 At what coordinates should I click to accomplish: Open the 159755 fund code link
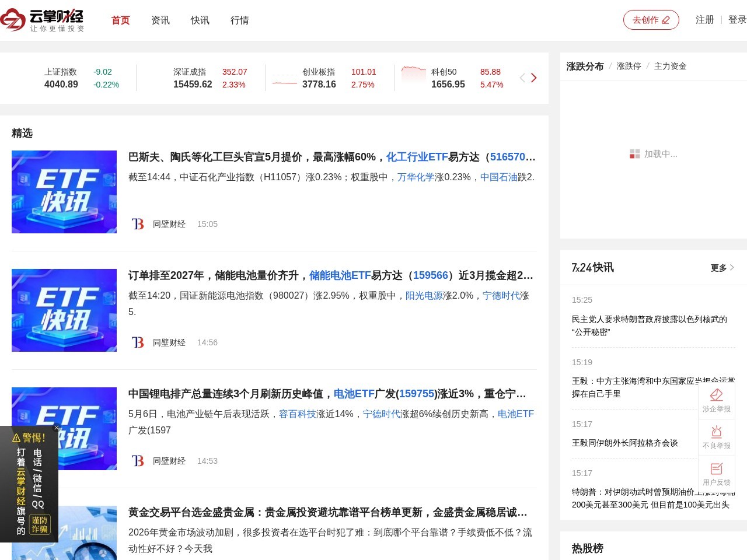(417, 394)
